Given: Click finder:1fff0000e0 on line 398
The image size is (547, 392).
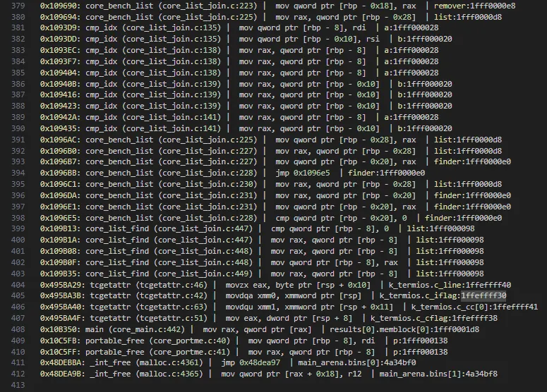Looking at the screenshot, I should tap(463, 218).
